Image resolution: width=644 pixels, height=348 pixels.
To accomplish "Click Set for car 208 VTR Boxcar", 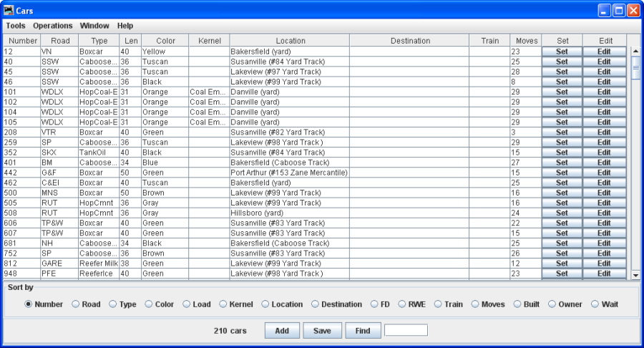I will [562, 132].
